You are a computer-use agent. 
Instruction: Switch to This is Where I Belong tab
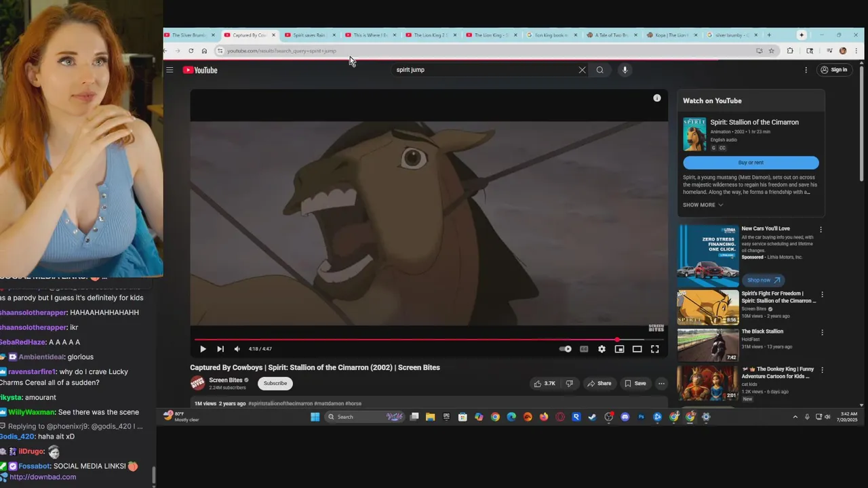370,35
